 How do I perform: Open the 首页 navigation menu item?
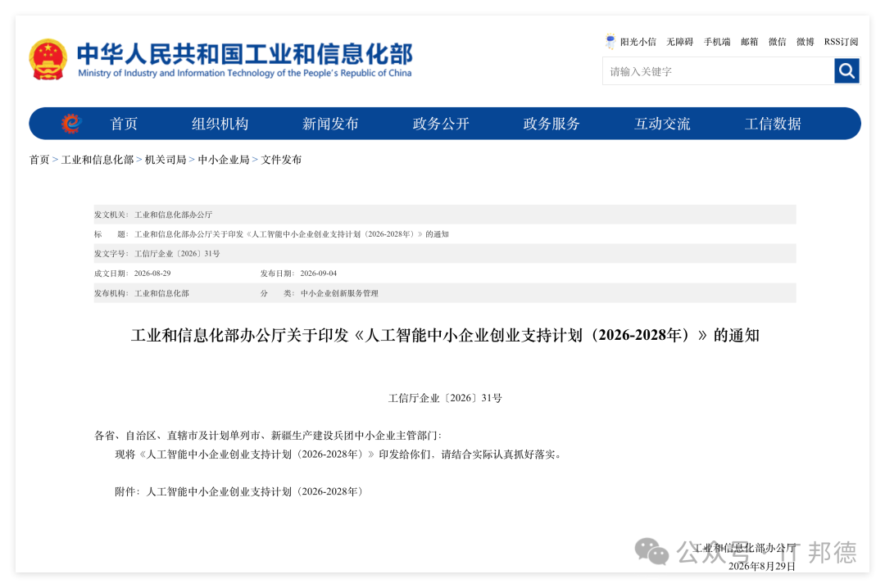pyautogui.click(x=124, y=124)
